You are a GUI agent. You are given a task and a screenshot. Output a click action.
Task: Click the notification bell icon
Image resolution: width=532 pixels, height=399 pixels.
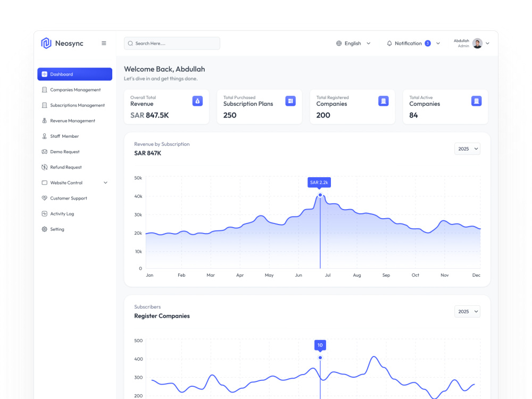(x=389, y=44)
